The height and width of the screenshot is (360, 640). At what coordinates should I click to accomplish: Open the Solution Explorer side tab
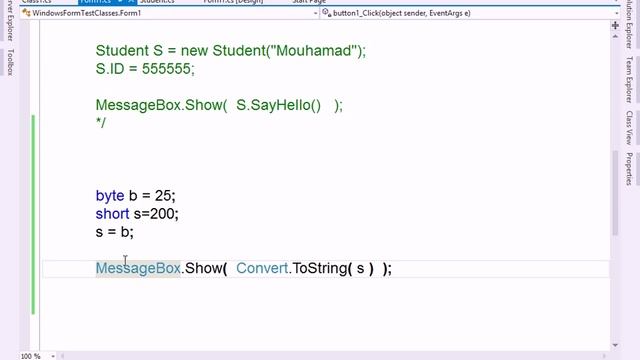pos(629,24)
